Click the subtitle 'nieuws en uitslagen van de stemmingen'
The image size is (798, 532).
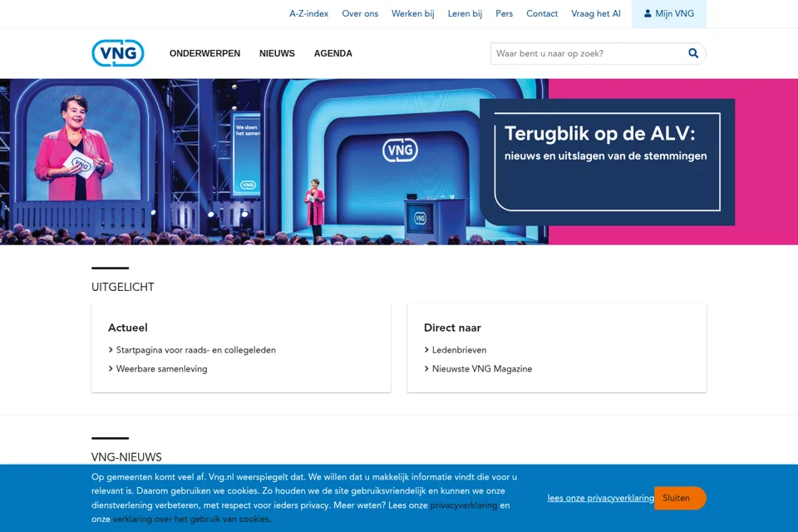click(606, 156)
